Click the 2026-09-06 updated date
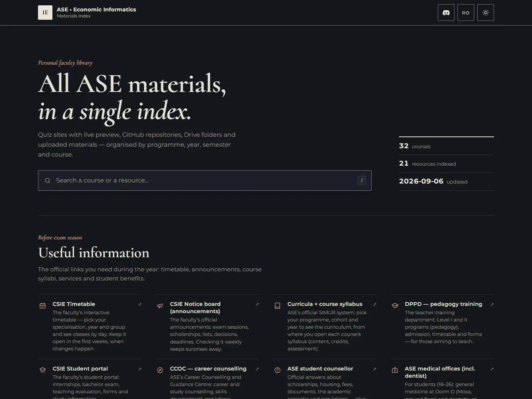532x399 pixels. tap(433, 181)
